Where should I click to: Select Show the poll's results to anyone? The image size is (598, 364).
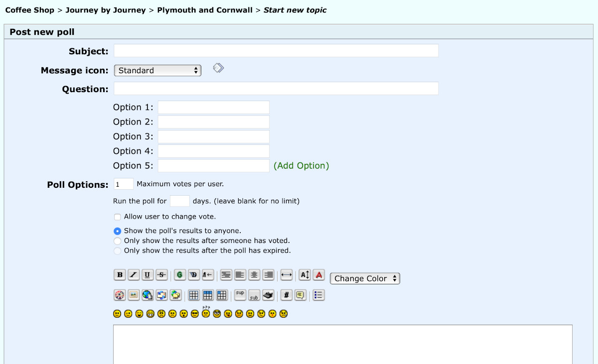tap(118, 231)
